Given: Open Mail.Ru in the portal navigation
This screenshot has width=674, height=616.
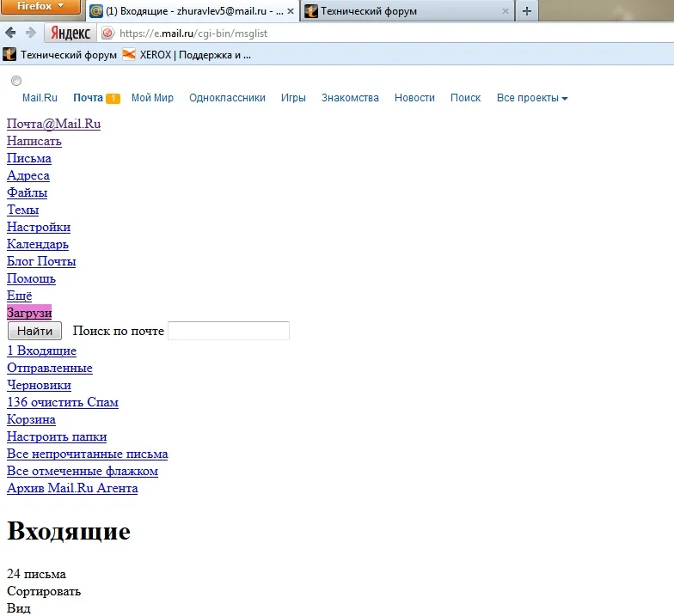Looking at the screenshot, I should pyautogui.click(x=40, y=98).
